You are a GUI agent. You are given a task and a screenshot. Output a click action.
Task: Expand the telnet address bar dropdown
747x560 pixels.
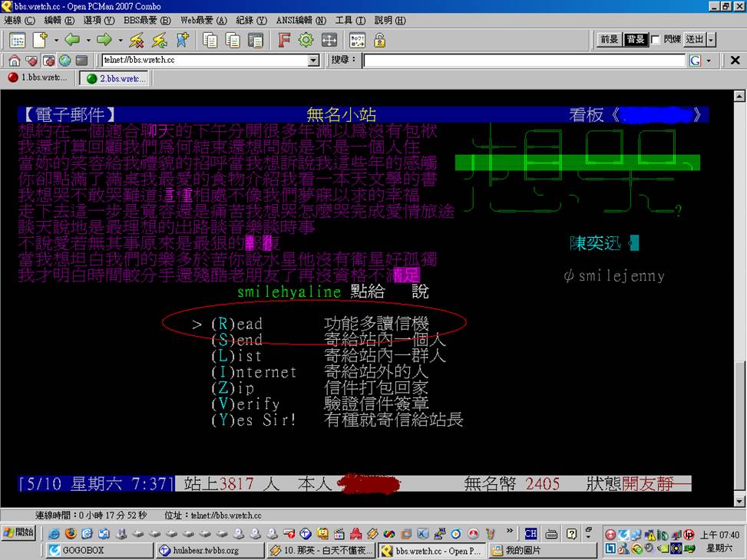(x=313, y=61)
